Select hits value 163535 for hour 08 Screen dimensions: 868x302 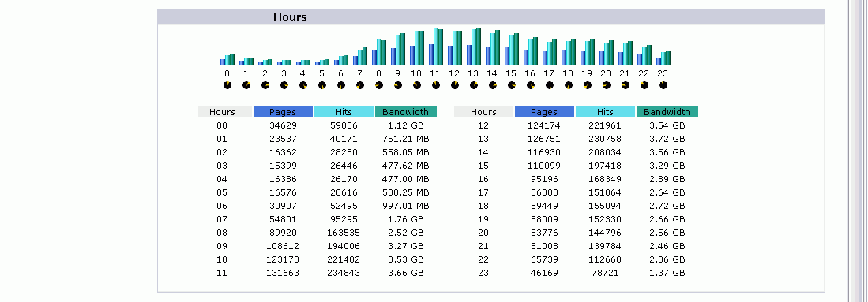click(344, 233)
